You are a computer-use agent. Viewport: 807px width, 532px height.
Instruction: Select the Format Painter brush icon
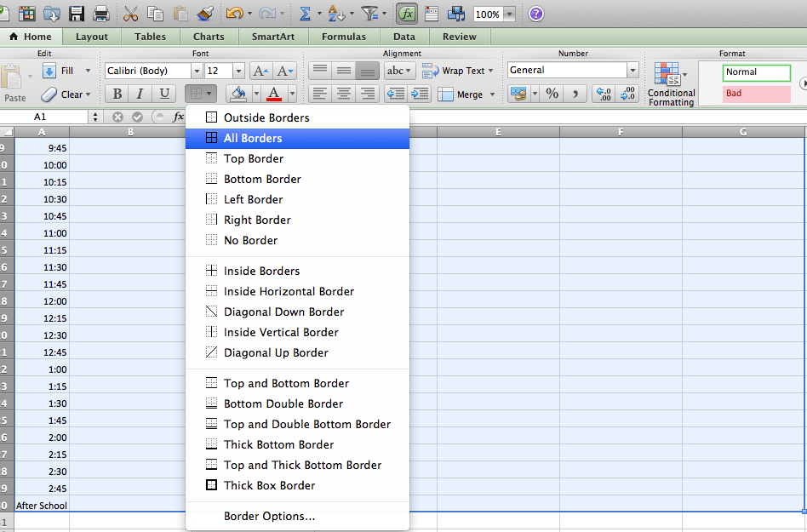(x=204, y=14)
